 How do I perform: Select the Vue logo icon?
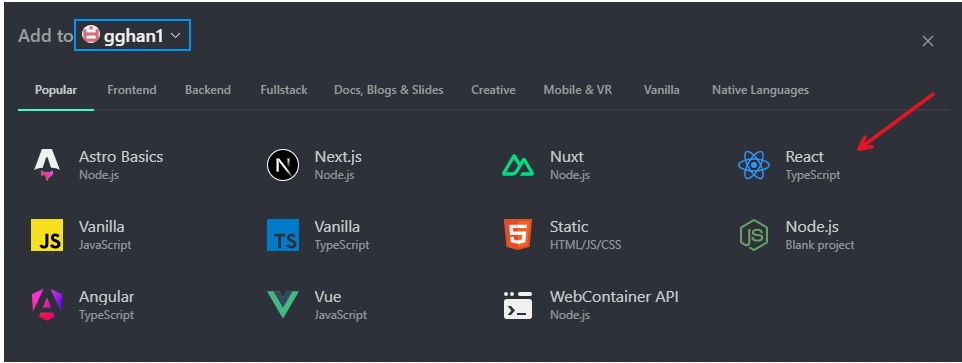tap(283, 305)
